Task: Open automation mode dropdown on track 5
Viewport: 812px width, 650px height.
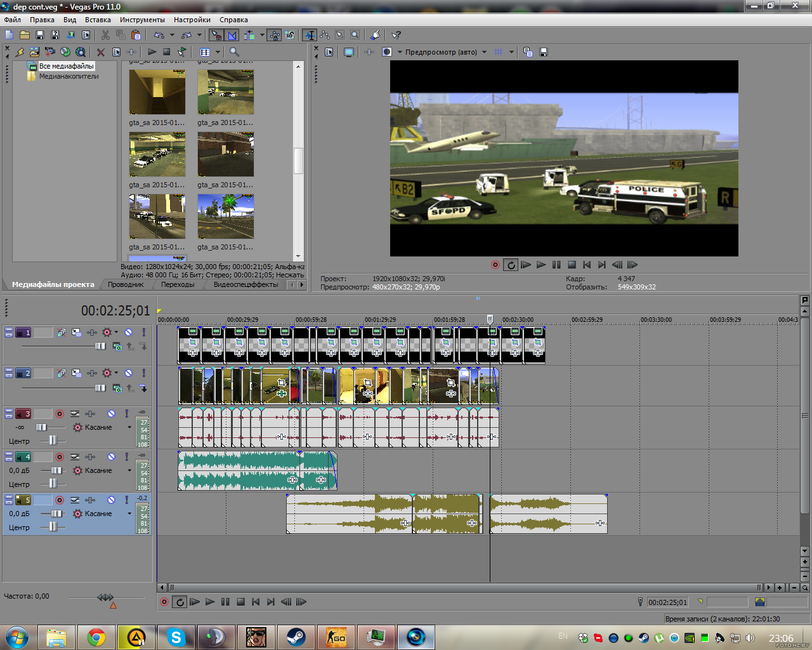Action: [x=129, y=514]
